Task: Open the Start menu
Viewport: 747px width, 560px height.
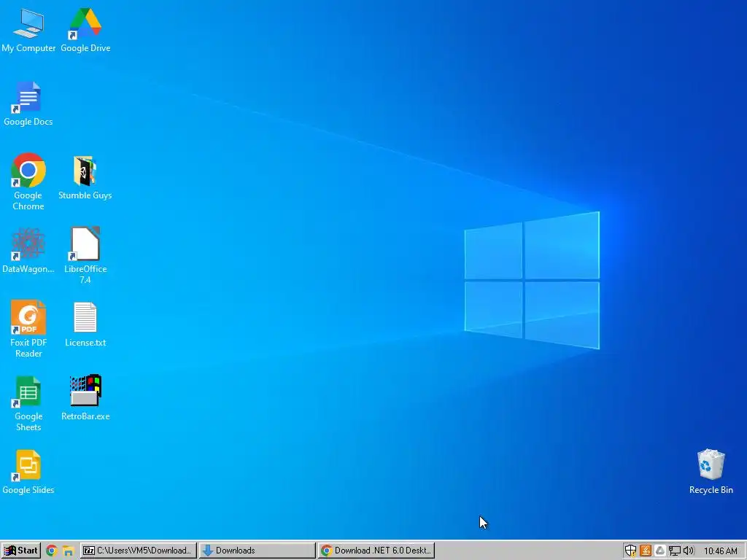Action: pyautogui.click(x=21, y=551)
